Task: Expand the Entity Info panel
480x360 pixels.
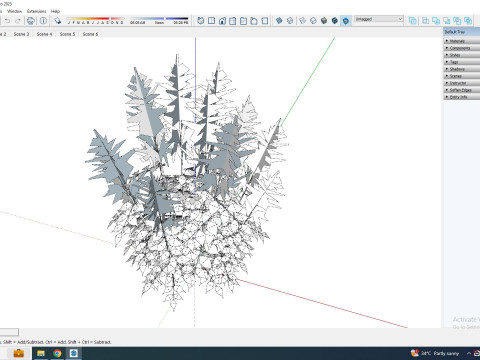Action: (x=462, y=97)
